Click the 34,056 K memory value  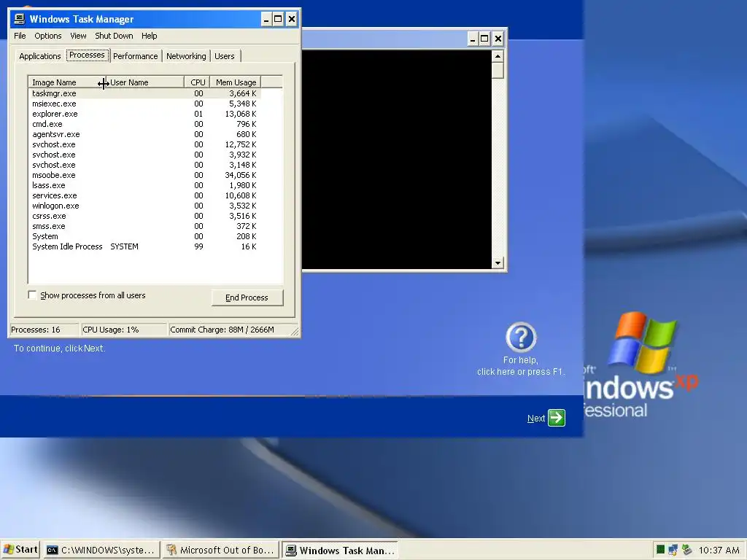(x=241, y=175)
